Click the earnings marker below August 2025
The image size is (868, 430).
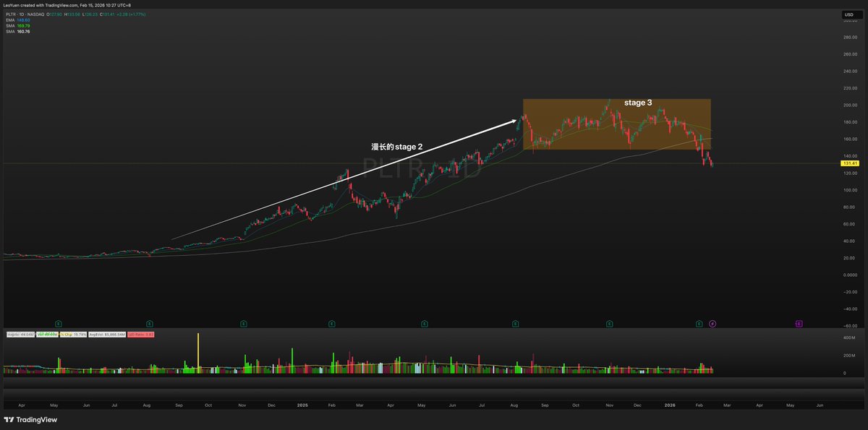pyautogui.click(x=515, y=324)
